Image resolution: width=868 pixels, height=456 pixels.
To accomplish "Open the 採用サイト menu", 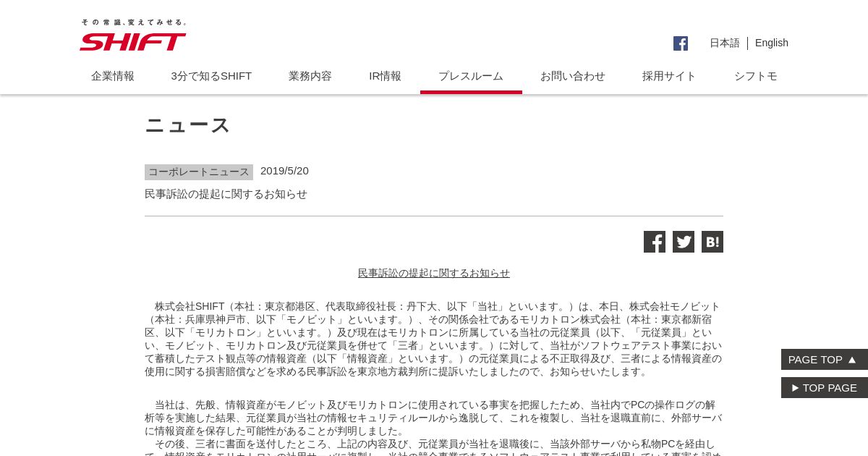I will pos(669,76).
